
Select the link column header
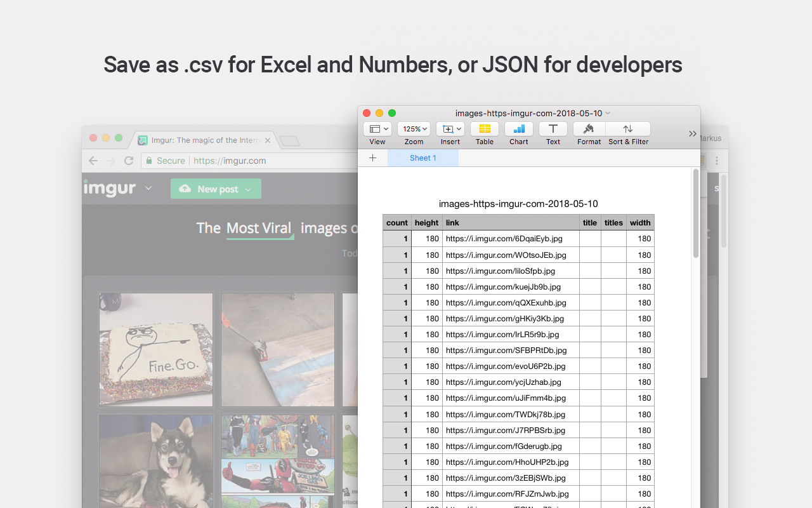click(511, 222)
